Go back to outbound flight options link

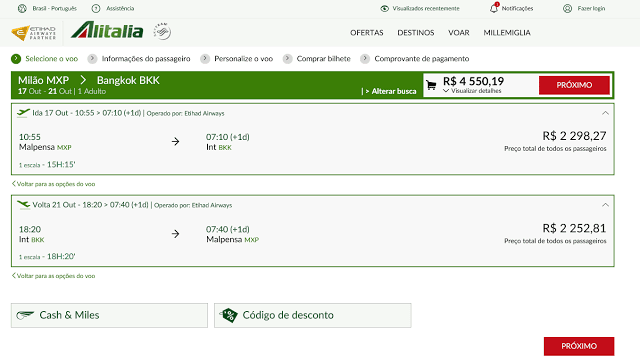53,184
